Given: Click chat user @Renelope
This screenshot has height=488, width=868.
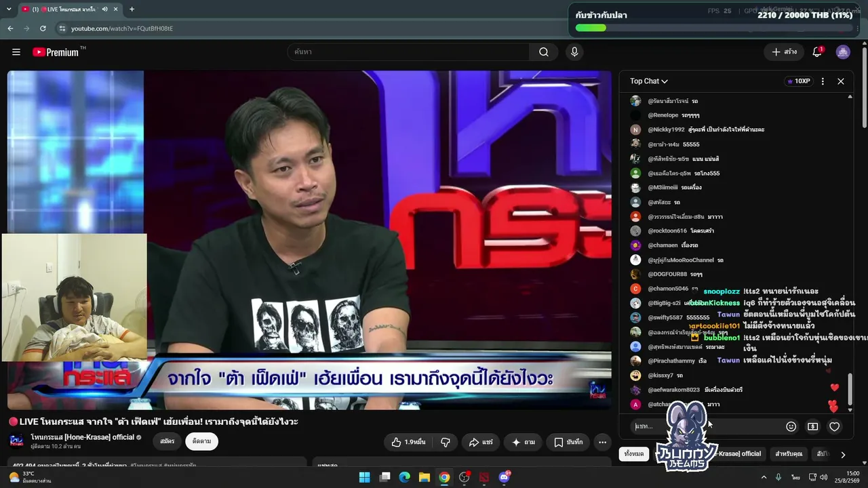Looking at the screenshot, I should 663,115.
